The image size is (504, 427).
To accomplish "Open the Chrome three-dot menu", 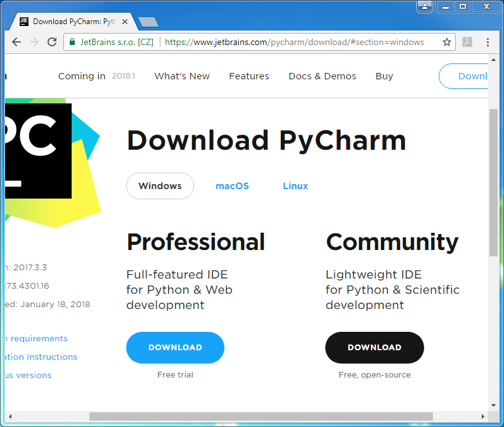I will point(488,42).
